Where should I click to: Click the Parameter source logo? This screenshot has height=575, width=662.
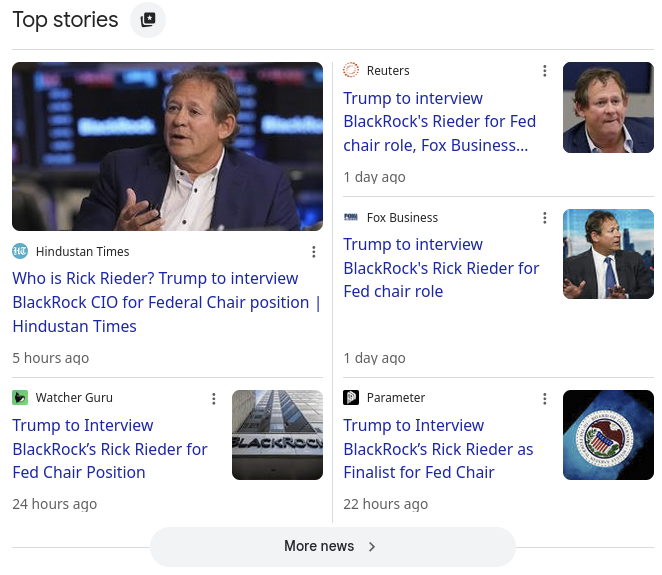351,397
